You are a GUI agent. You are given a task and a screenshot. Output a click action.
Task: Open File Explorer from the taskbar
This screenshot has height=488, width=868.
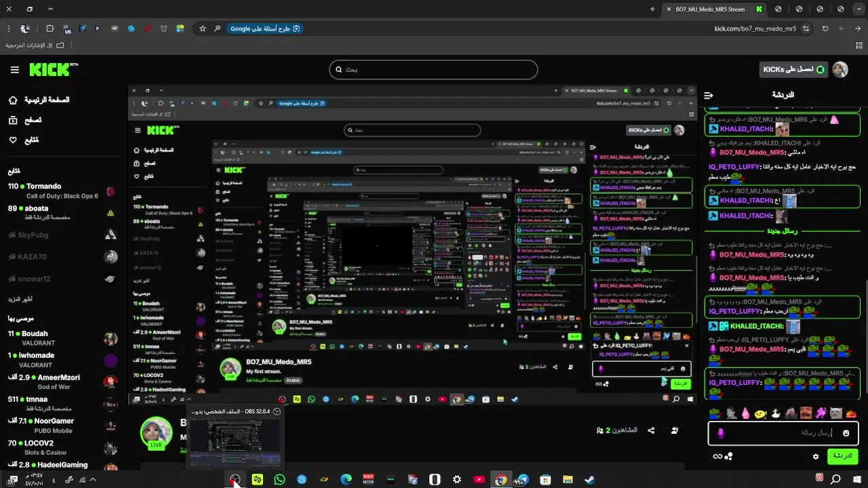(x=568, y=480)
